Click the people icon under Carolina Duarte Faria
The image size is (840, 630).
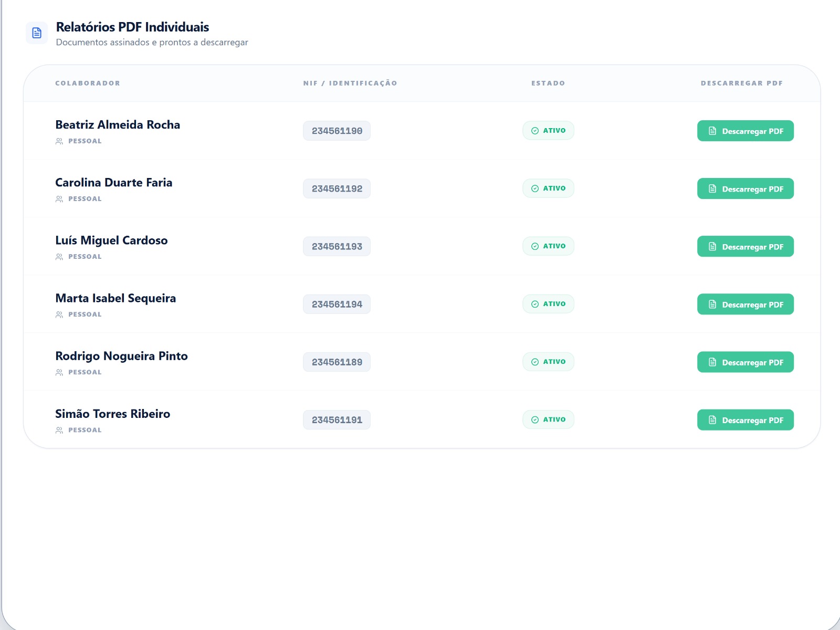pyautogui.click(x=59, y=199)
